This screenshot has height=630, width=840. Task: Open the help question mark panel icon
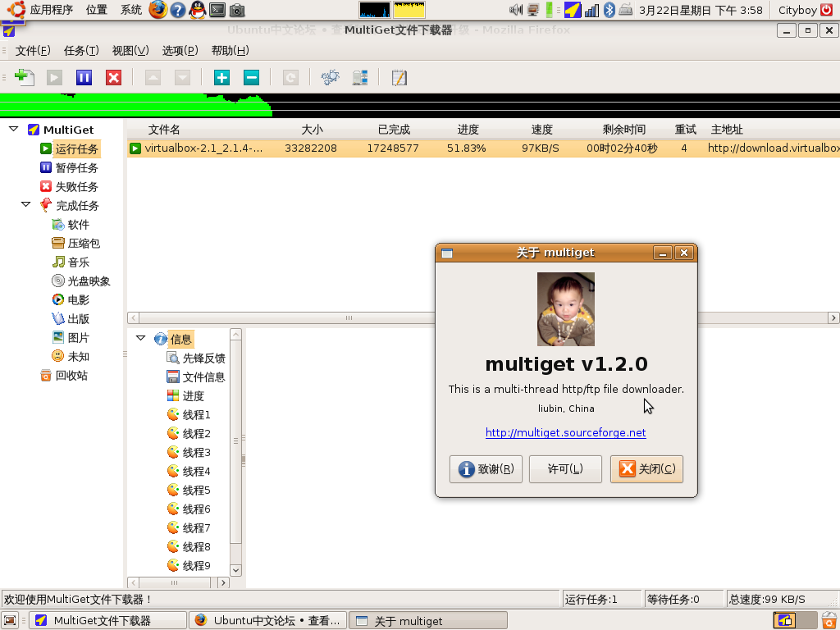[178, 10]
